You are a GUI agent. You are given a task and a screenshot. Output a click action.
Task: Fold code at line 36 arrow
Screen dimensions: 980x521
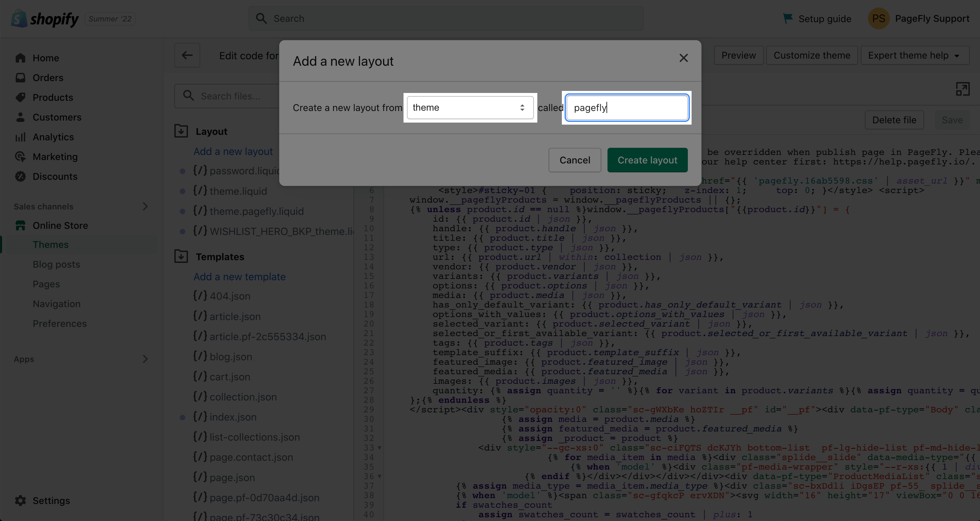click(x=379, y=476)
